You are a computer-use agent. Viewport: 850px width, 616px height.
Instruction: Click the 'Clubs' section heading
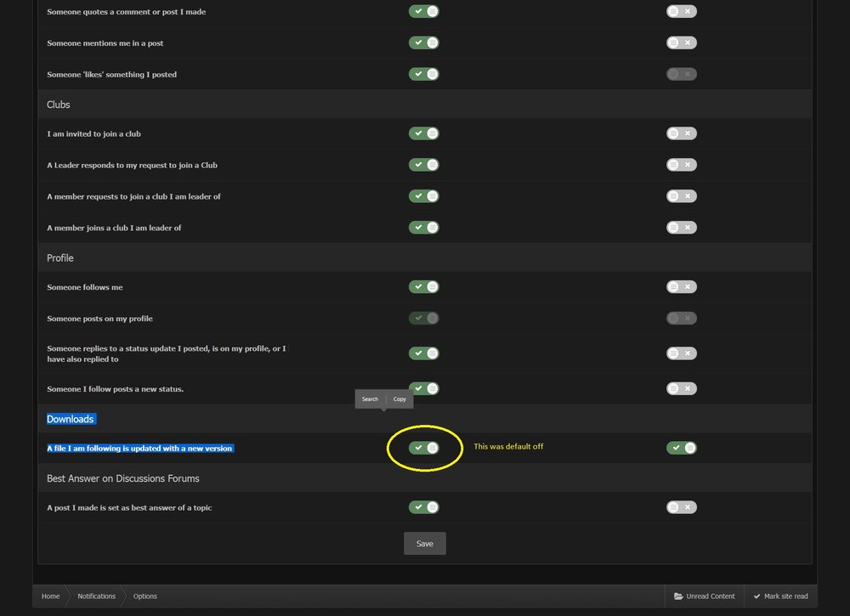pyautogui.click(x=58, y=105)
